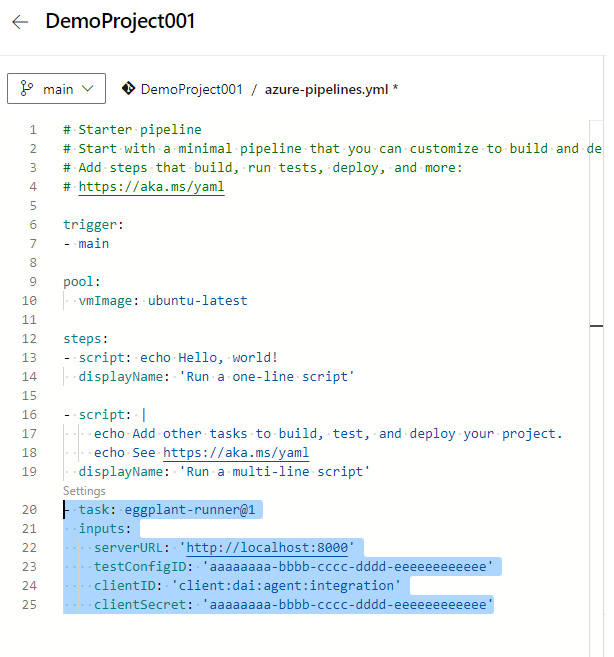The height and width of the screenshot is (657, 614).
Task: Click the Settings link above the task
Action: (84, 491)
